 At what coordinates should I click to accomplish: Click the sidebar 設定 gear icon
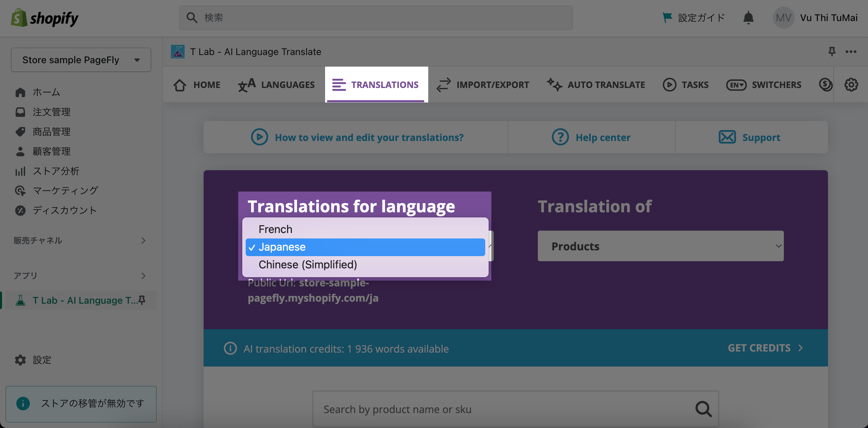[20, 360]
